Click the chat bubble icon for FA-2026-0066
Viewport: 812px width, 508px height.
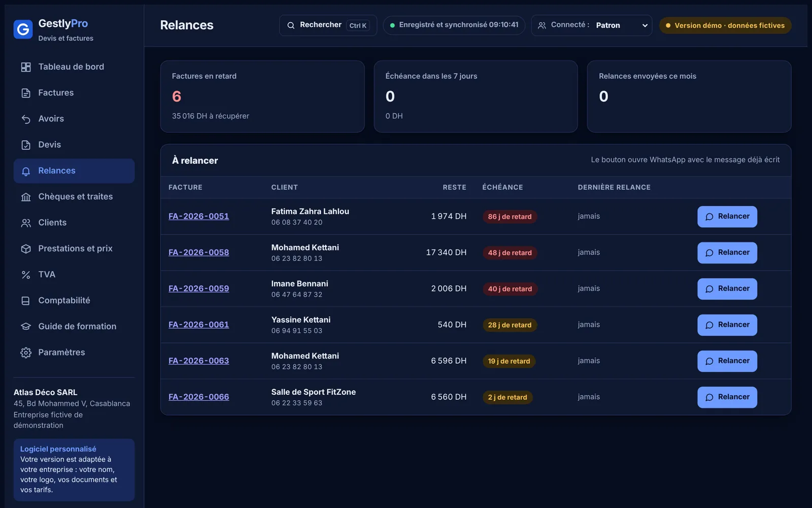pyautogui.click(x=709, y=397)
